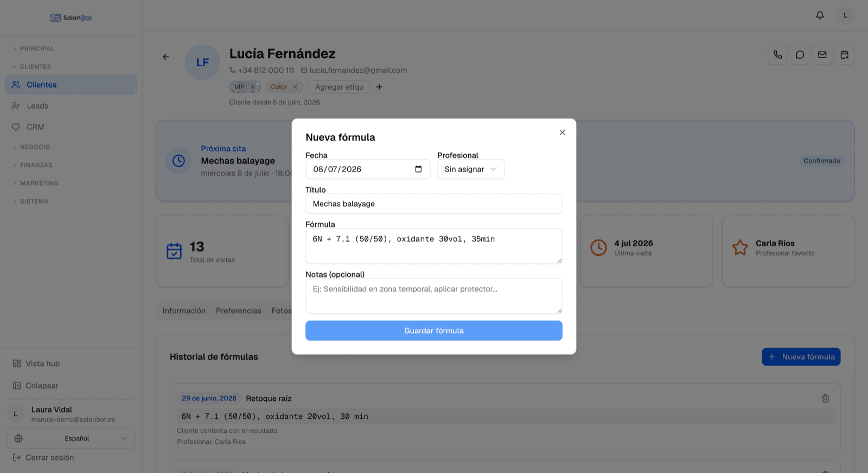Image resolution: width=868 pixels, height=473 pixels.
Task: Click the Agregar etiqueta input
Action: point(339,87)
